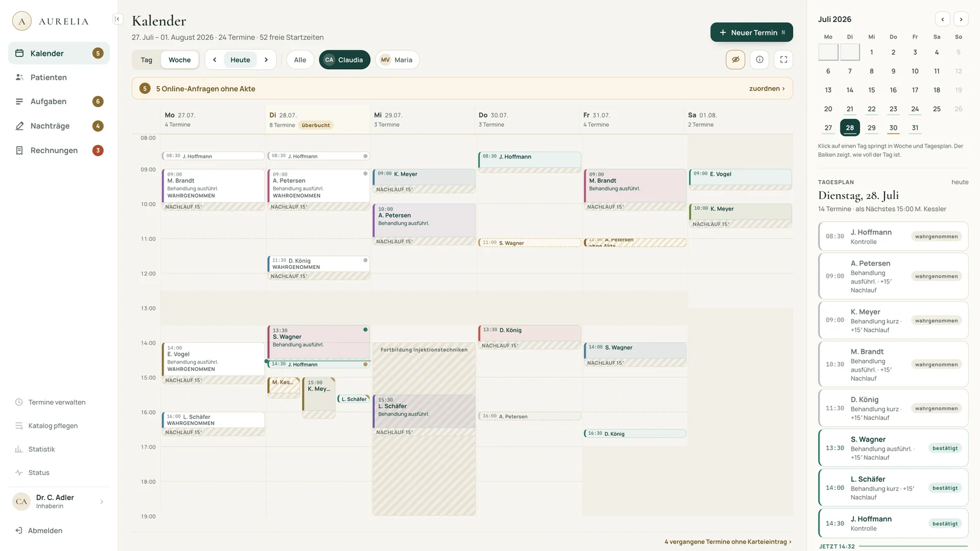The width and height of the screenshot is (980, 551).
Task: Filter the calendar by Maria
Action: [x=398, y=60]
